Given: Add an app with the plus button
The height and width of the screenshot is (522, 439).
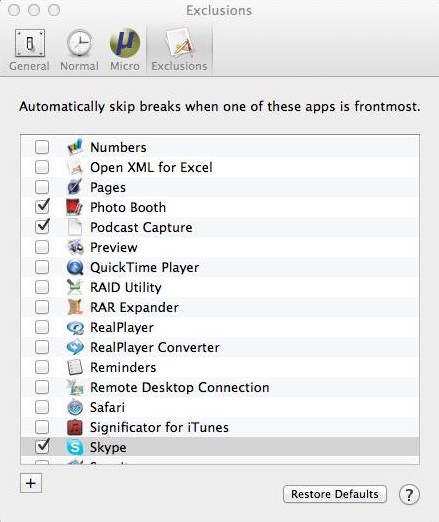Looking at the screenshot, I should click(x=31, y=483).
